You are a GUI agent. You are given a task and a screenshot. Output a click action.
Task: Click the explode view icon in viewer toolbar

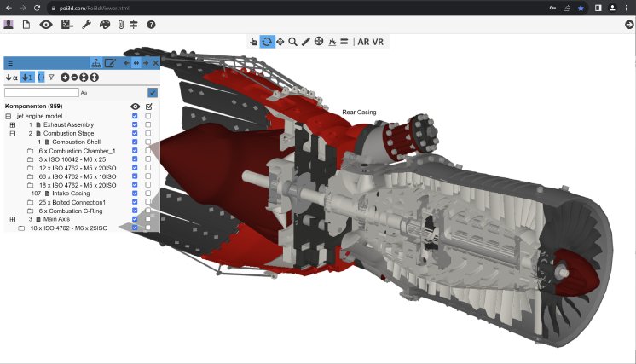click(x=332, y=42)
